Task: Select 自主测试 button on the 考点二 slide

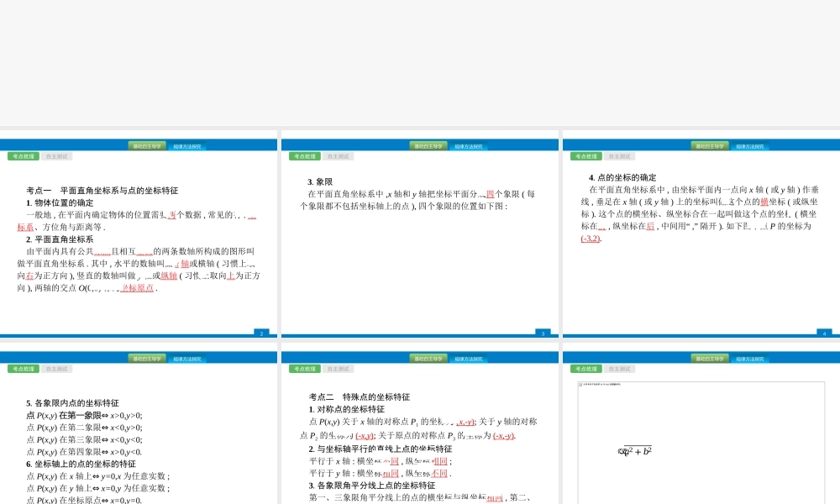Action: click(x=339, y=369)
